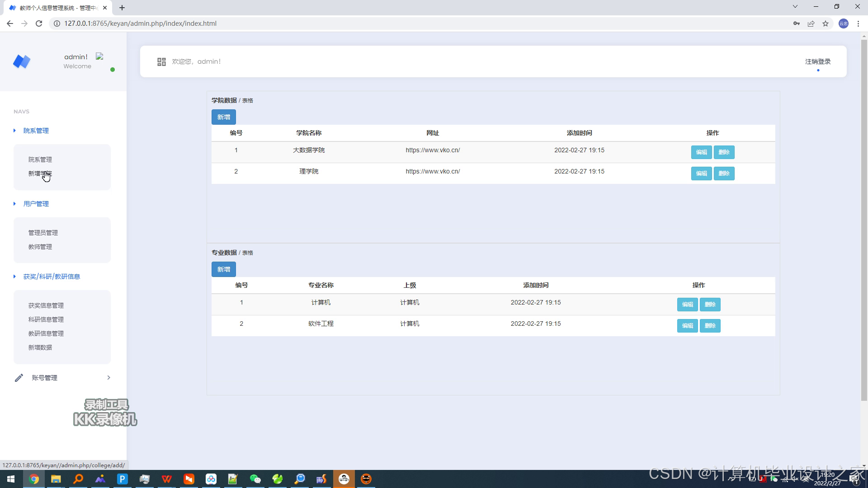The width and height of the screenshot is (868, 488).
Task: Expand 账号管理 with the chevron arrow
Action: coord(108,378)
